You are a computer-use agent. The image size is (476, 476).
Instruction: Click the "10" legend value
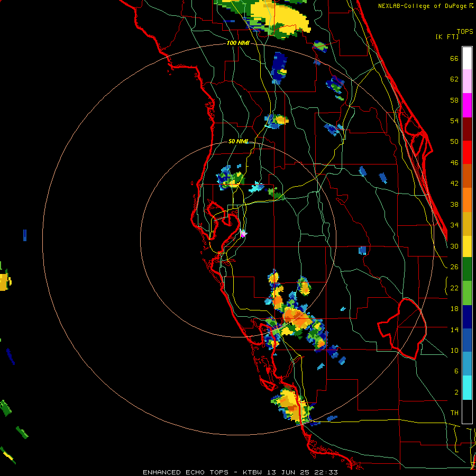(454, 350)
